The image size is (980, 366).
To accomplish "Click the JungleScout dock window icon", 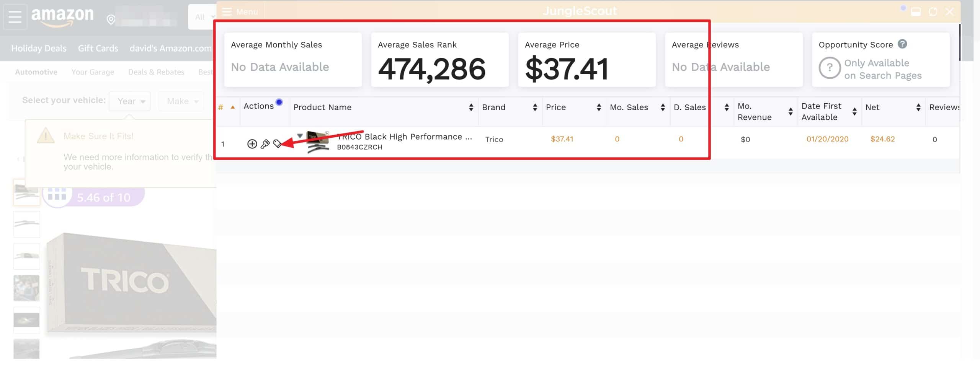I will 916,12.
